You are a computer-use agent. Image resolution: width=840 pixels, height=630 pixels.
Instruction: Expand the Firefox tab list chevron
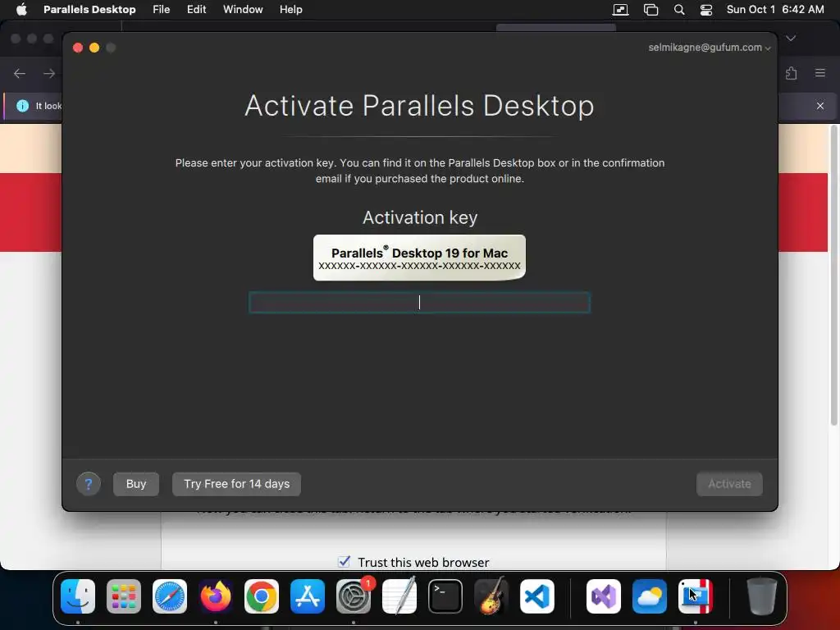791,38
